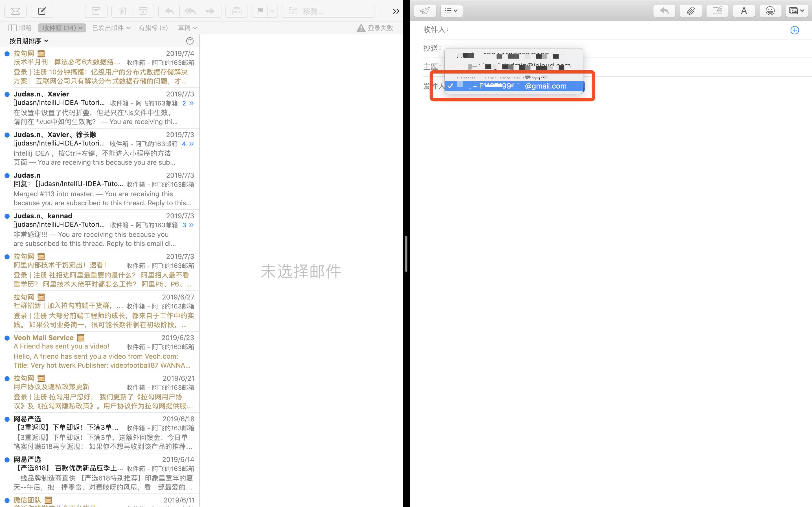Move the message to junk with the junk icon
The height and width of the screenshot is (507, 812).
click(x=144, y=11)
